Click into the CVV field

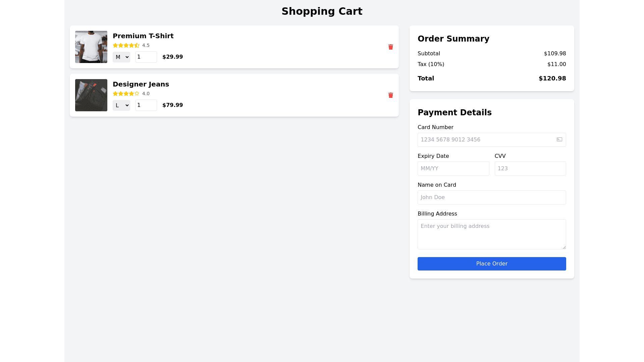(530, 169)
